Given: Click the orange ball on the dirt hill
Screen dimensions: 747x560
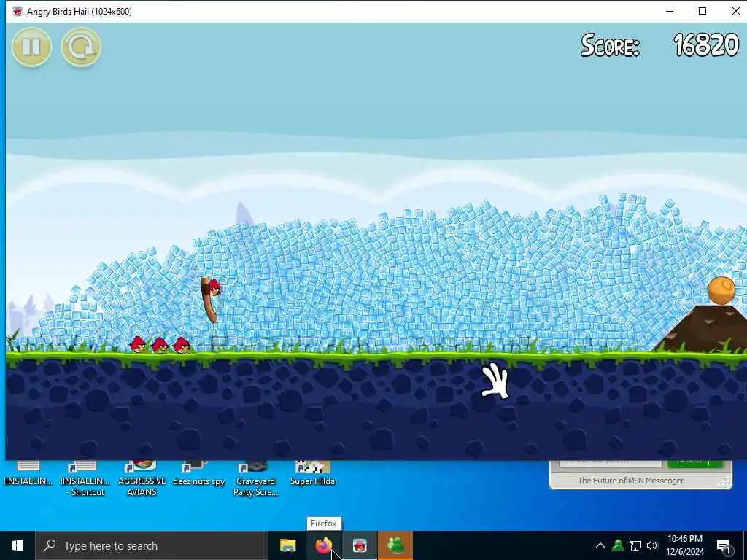Looking at the screenshot, I should 721,290.
